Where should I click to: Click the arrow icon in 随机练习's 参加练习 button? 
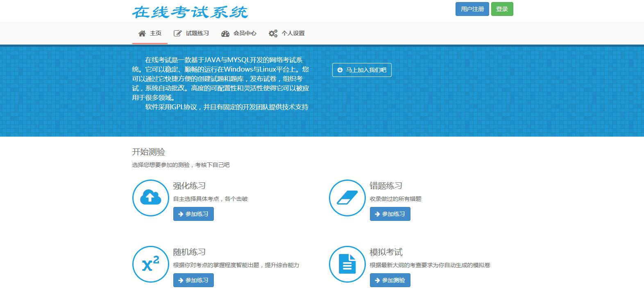[181, 280]
